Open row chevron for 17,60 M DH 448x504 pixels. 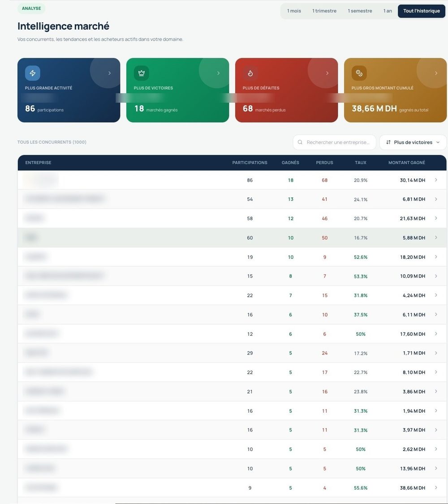(x=436, y=333)
